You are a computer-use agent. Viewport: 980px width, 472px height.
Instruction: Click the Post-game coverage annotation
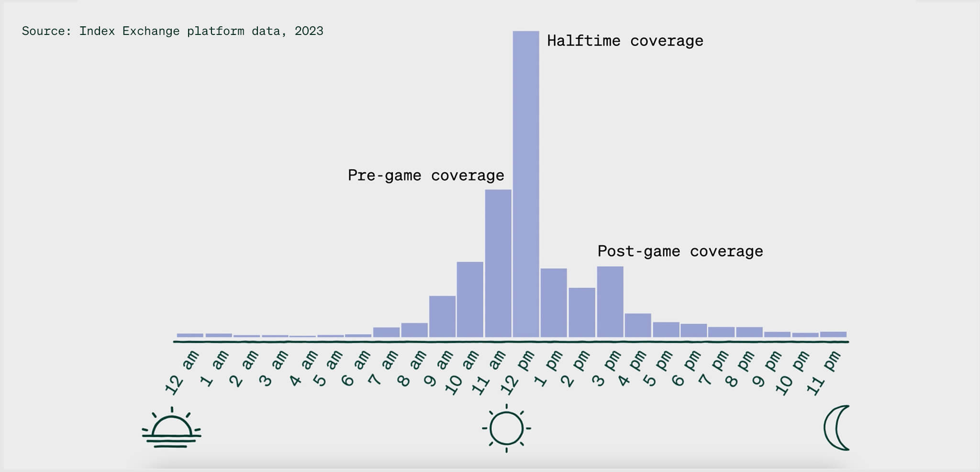pos(680,251)
